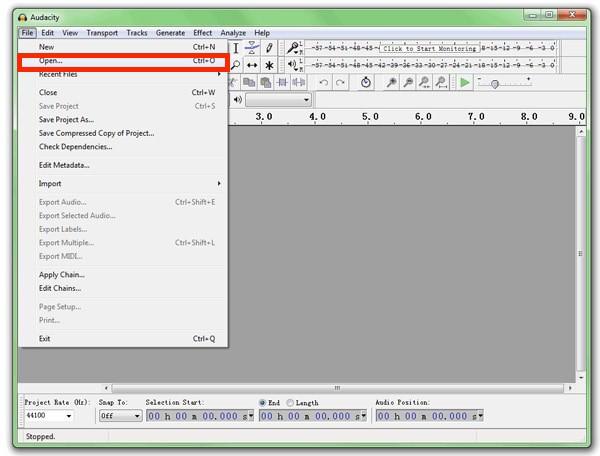Click the Silence Audio icon

coord(298,82)
